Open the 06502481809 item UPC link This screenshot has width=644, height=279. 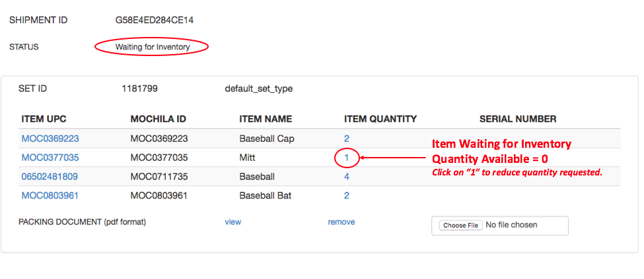tap(50, 177)
